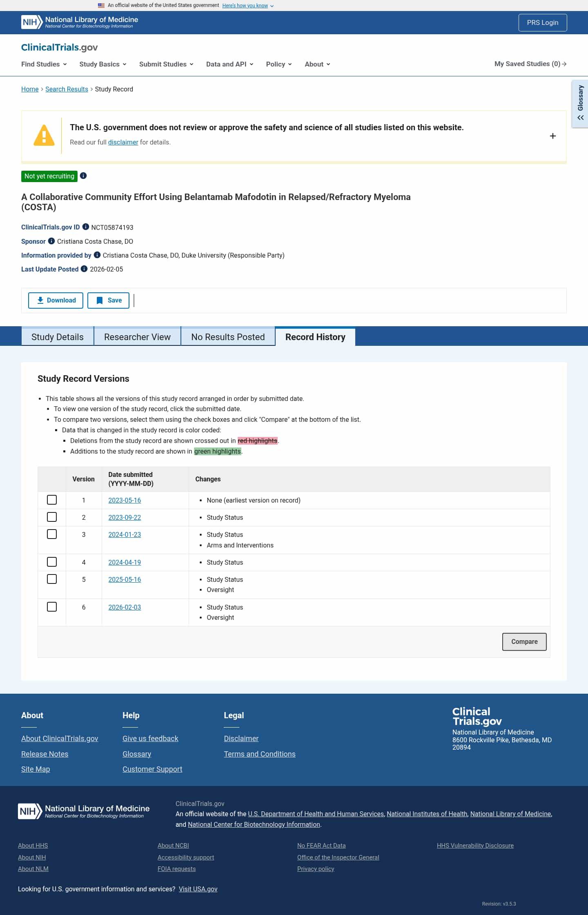This screenshot has height=915, width=588.
Task: Expand the Find Studies menu
Action: (44, 64)
